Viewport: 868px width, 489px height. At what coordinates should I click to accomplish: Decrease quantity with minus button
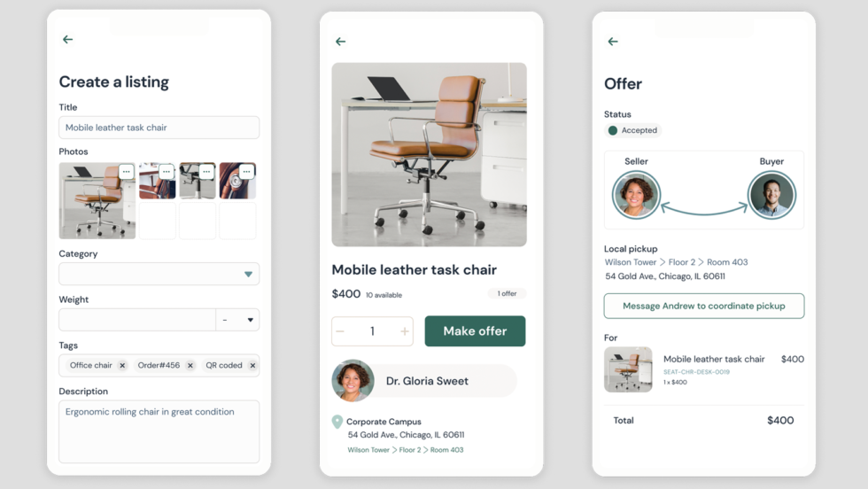[340, 331]
